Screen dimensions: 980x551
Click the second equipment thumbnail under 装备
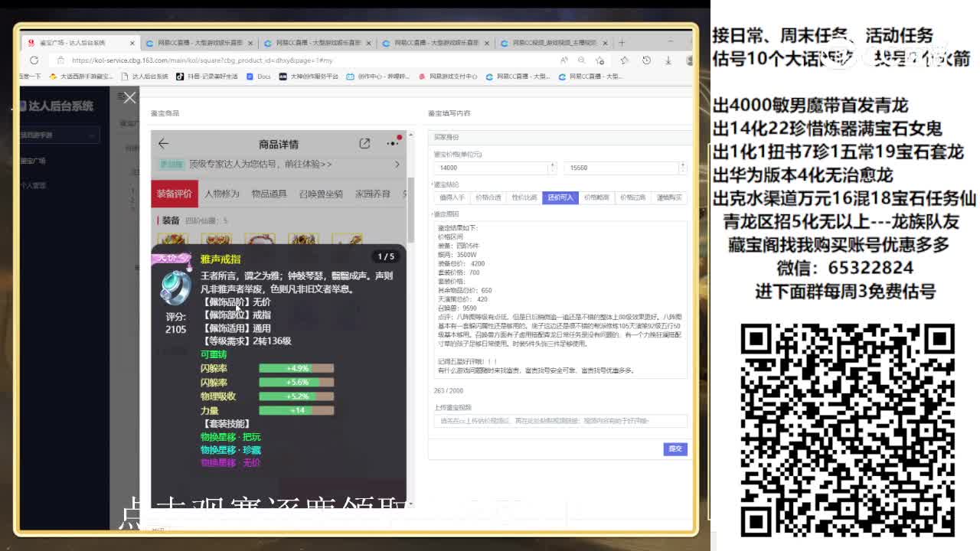(216, 239)
